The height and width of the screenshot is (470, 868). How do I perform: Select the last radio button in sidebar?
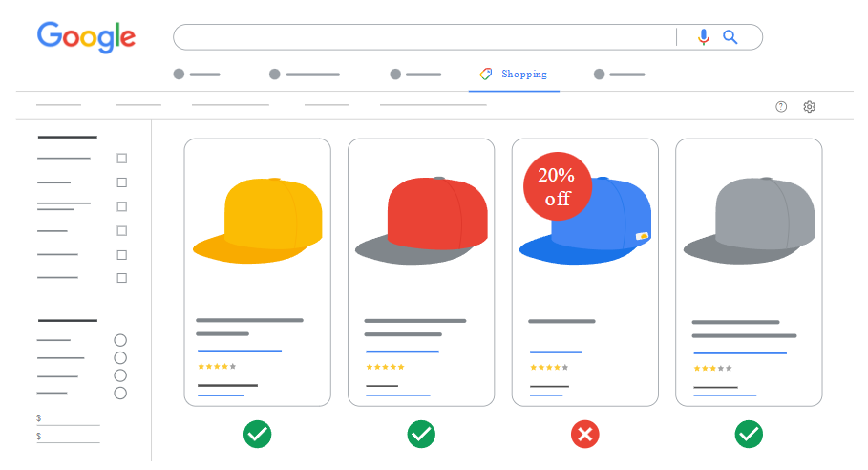(x=120, y=393)
